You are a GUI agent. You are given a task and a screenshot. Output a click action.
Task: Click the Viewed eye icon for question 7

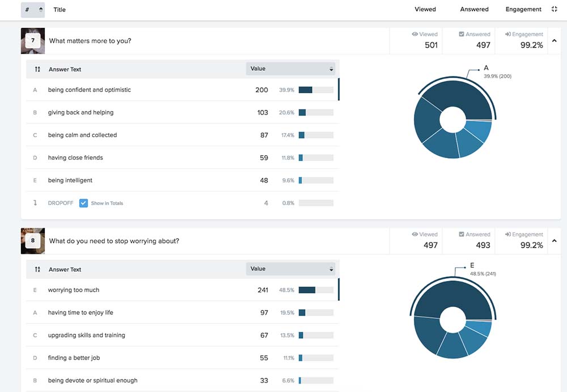pos(415,34)
